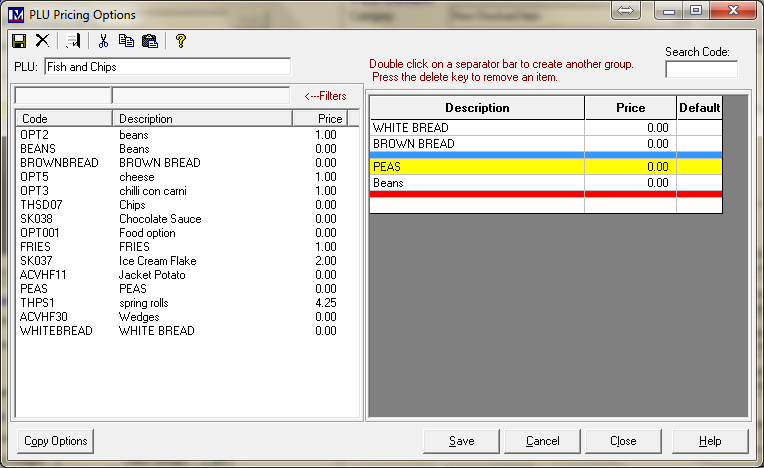Sort list by left Description column header
This screenshot has height=468, width=764.
click(203, 119)
